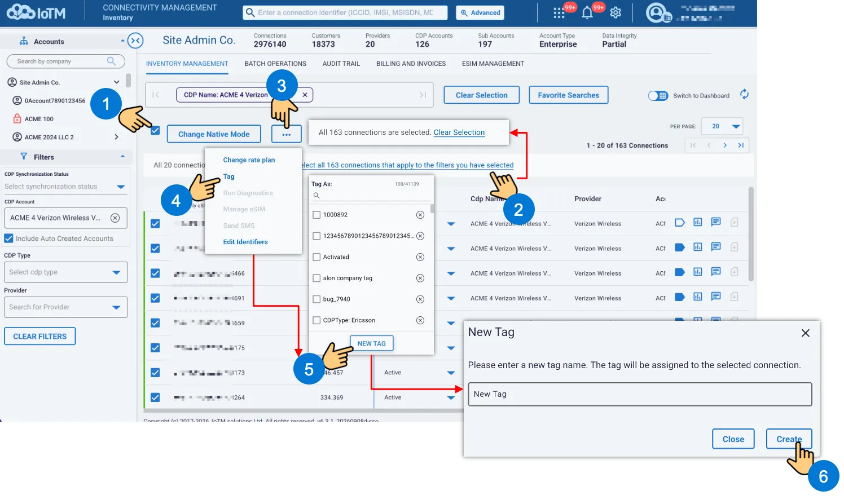The height and width of the screenshot is (504, 844).
Task: Click the Clear Filters button
Action: click(x=40, y=337)
